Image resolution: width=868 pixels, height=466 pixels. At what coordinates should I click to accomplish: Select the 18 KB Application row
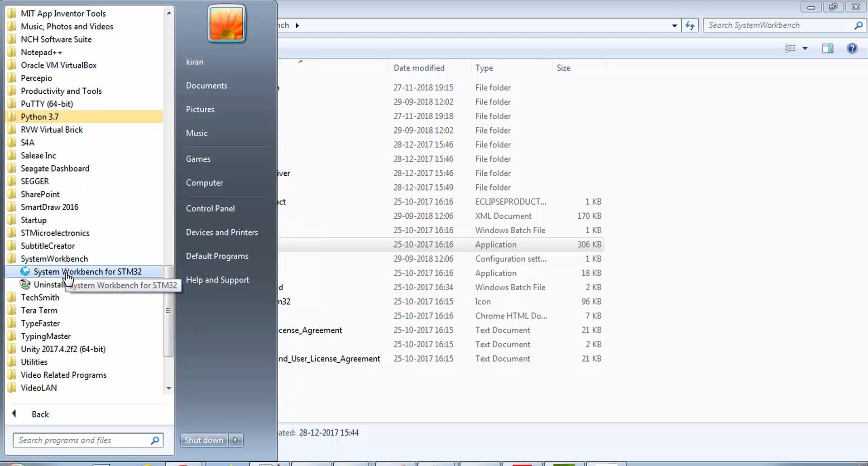[441, 273]
